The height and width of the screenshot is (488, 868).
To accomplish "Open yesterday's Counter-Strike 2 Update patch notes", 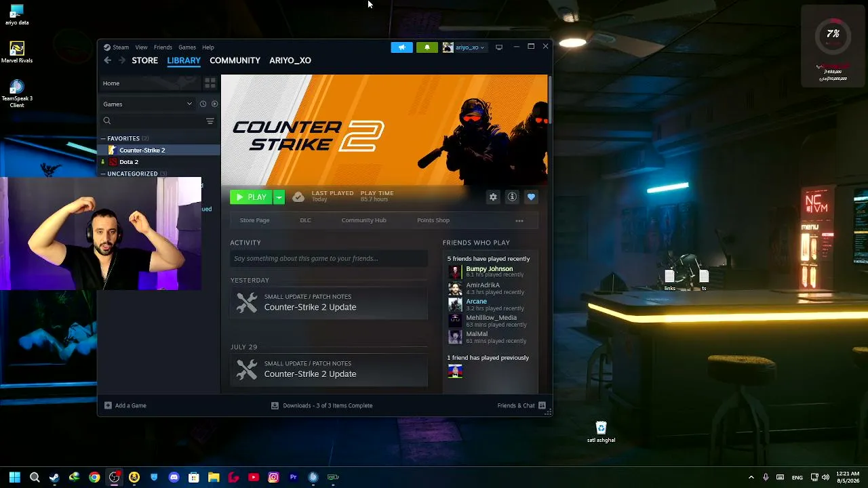I will 329,302.
